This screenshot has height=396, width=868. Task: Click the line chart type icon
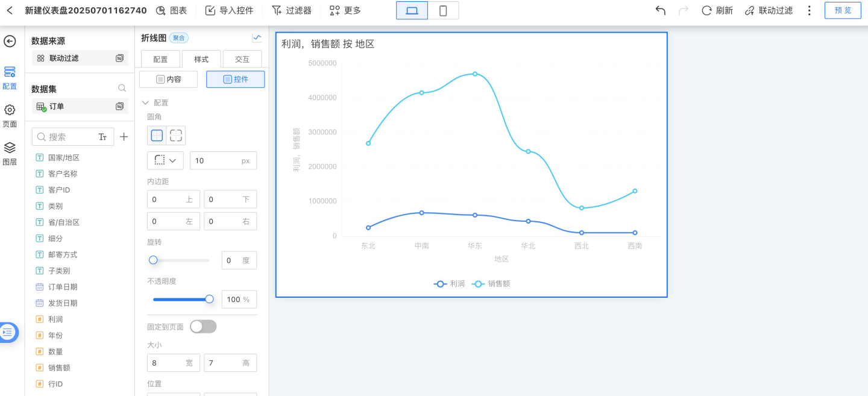point(257,38)
